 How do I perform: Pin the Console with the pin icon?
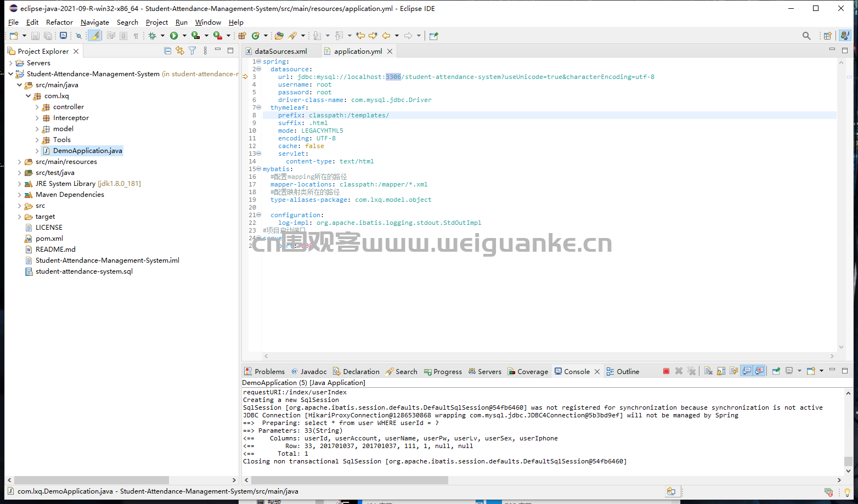click(x=776, y=371)
